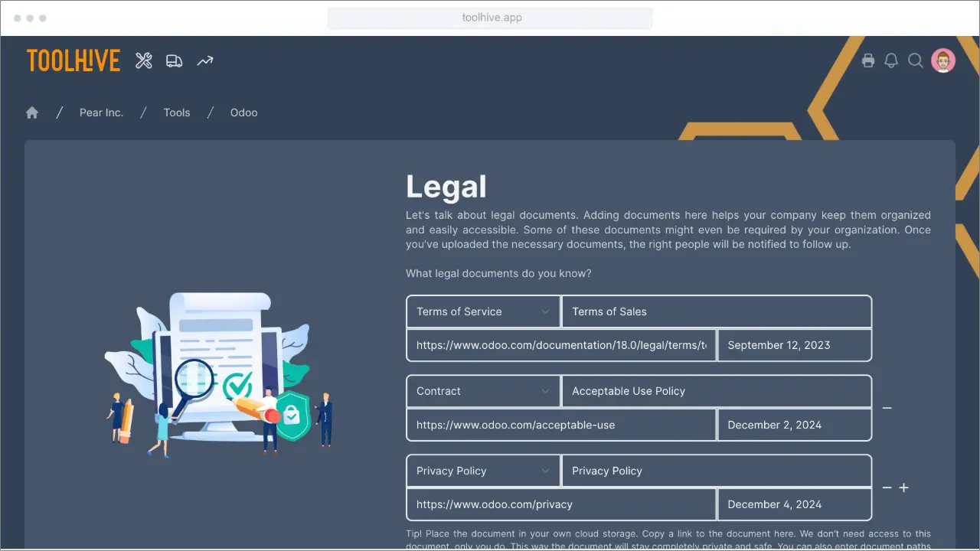
Task: Open your profile avatar menu
Action: pos(943,60)
